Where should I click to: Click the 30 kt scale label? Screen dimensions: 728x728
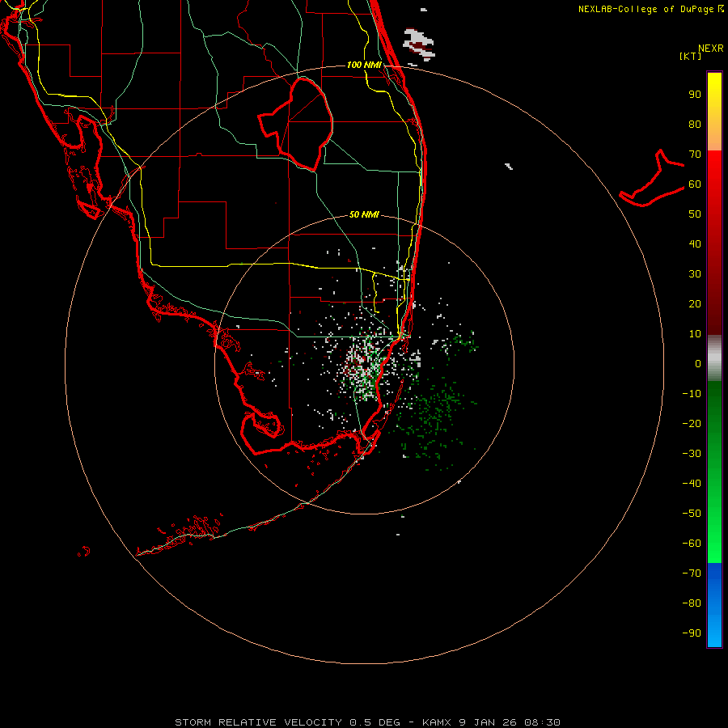coord(695,274)
